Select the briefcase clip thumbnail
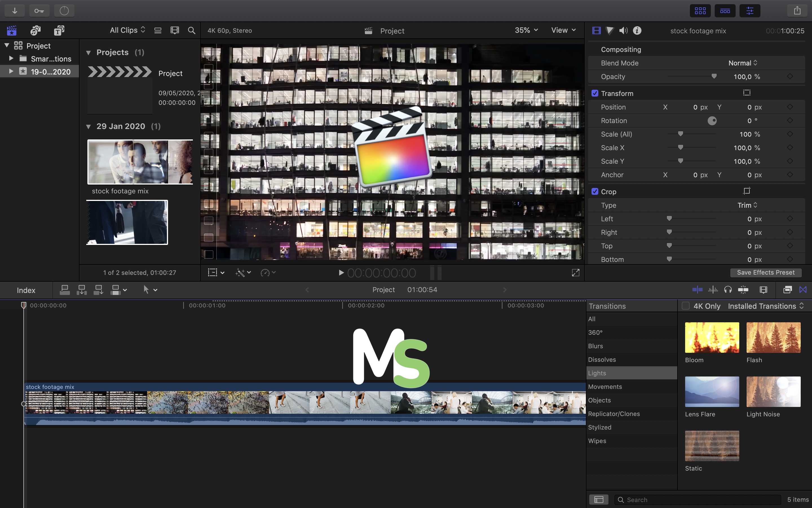This screenshot has width=812, height=508. click(127, 222)
